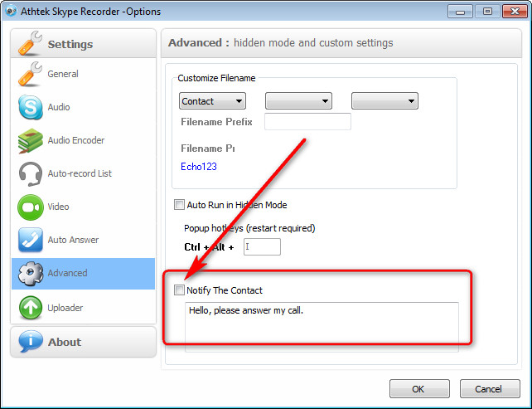Select the Advanced label in sidebar

point(67,273)
